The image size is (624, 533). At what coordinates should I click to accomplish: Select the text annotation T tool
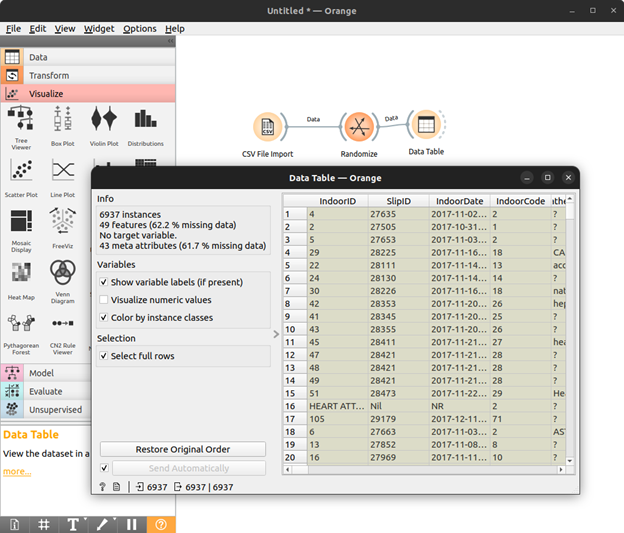click(x=73, y=525)
